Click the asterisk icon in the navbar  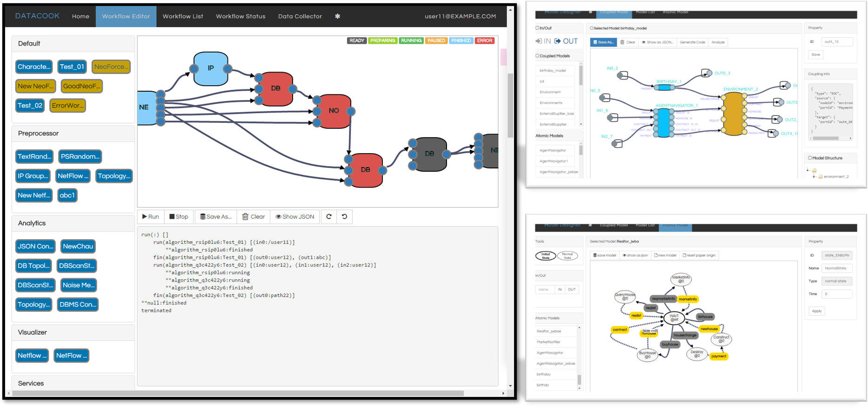337,16
